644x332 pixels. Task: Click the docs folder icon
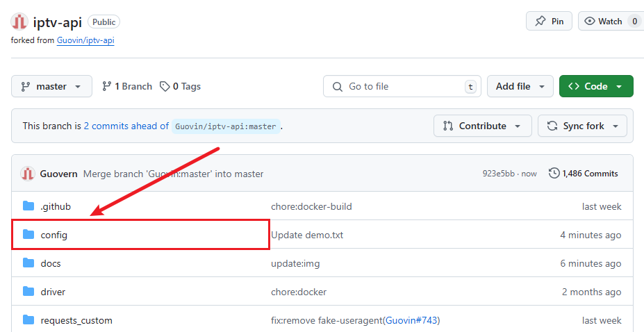[x=28, y=263]
